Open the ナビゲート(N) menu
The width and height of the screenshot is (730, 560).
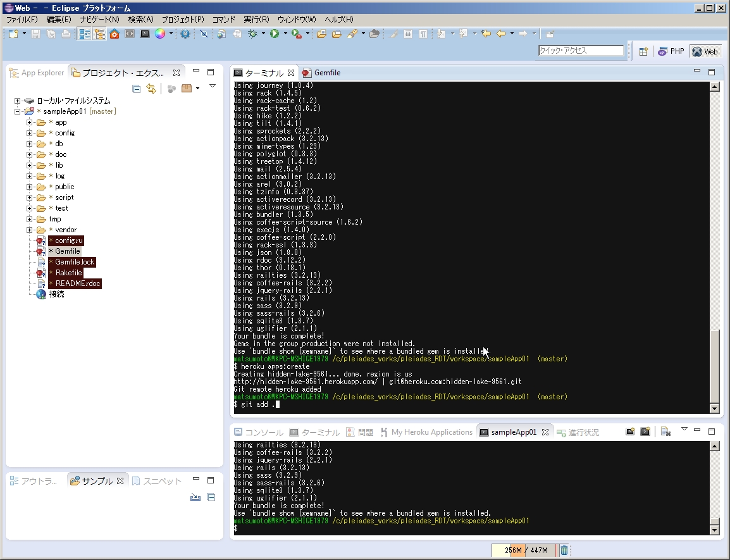(99, 20)
